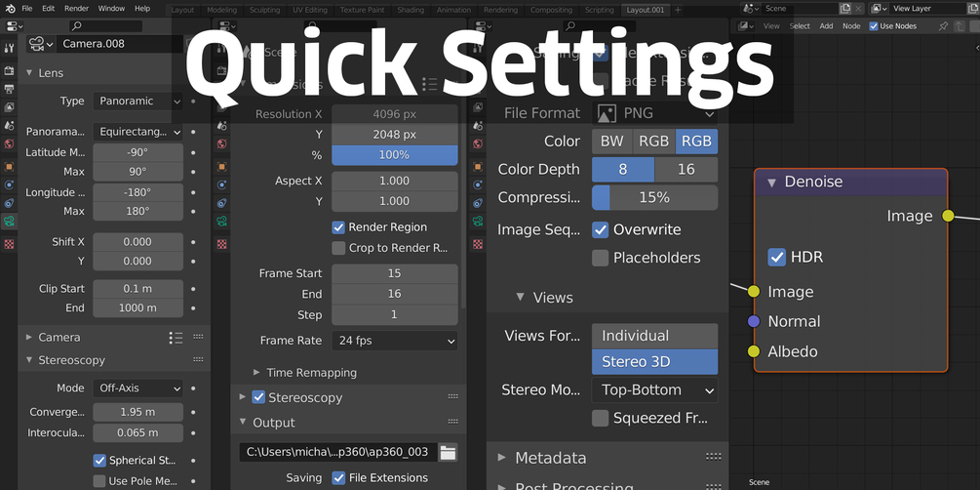Open the lens Type dropdown showing Panoramic
The height and width of the screenshot is (490, 980).
tap(138, 101)
